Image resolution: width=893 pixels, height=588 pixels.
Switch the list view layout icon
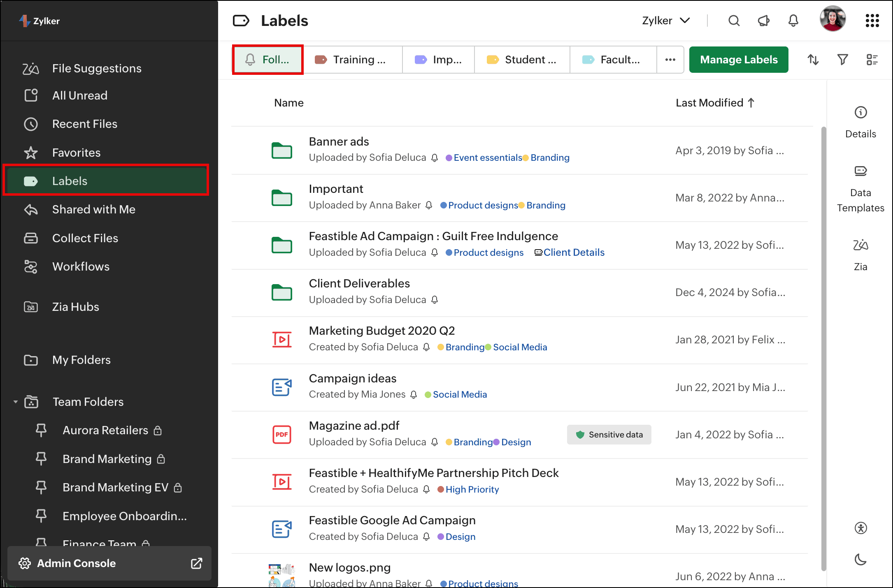tap(872, 60)
